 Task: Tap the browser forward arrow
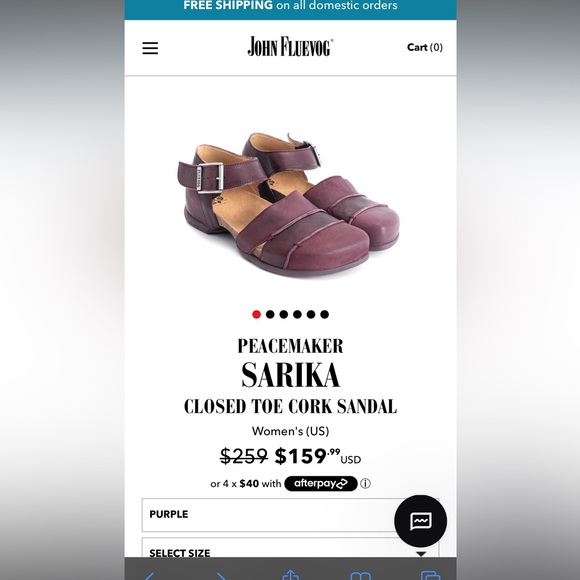[x=221, y=575]
